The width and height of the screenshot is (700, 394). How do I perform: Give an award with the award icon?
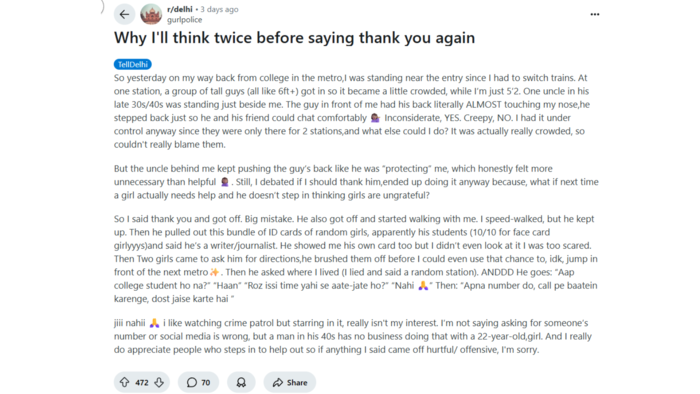[241, 382]
